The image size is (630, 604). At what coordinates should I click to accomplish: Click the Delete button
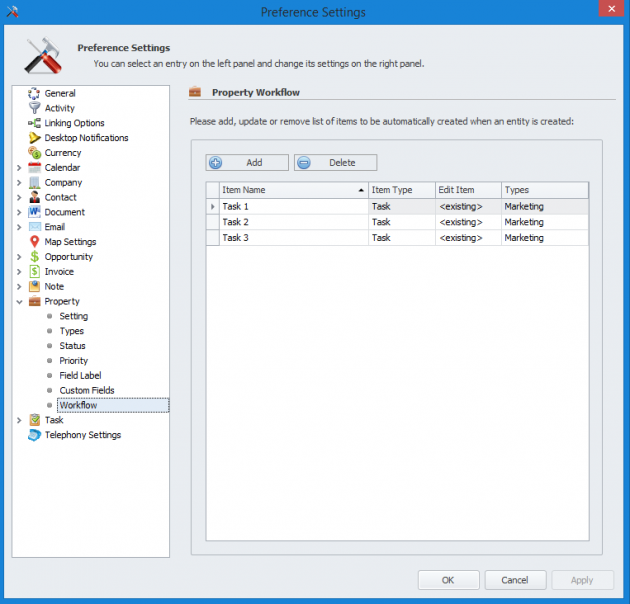point(335,163)
